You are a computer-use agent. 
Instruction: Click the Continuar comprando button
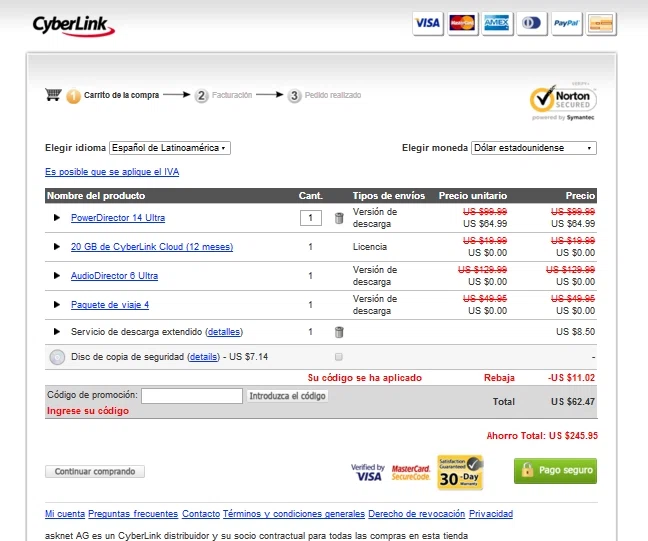tap(95, 472)
